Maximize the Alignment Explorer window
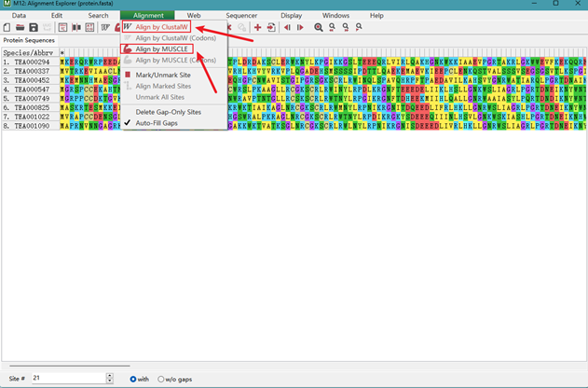The image size is (588, 388). pyautogui.click(x=555, y=4)
